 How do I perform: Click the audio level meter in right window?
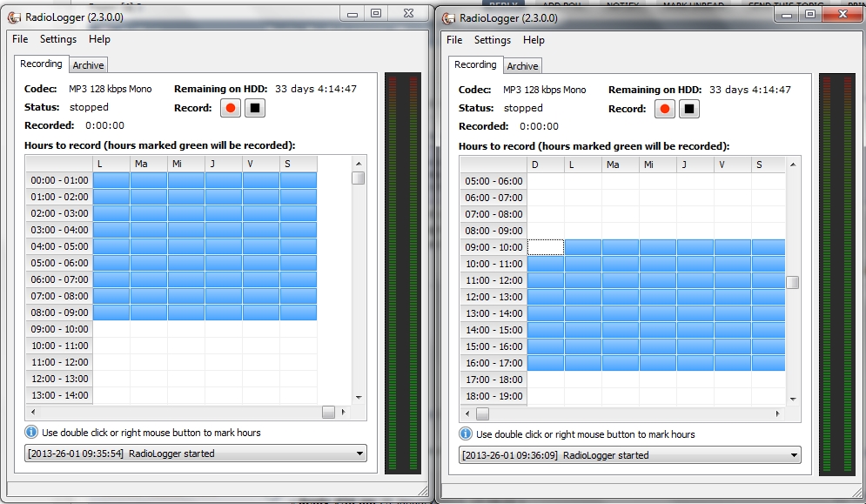tap(837, 274)
